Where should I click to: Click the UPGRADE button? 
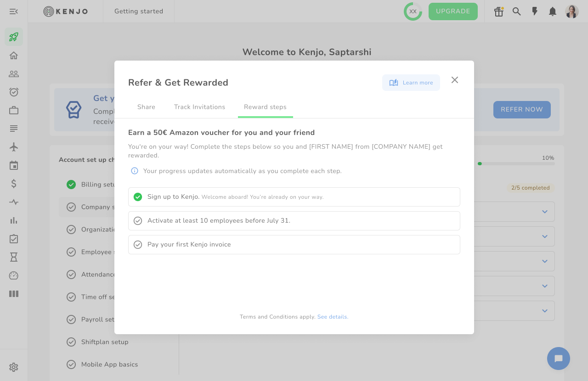point(453,11)
